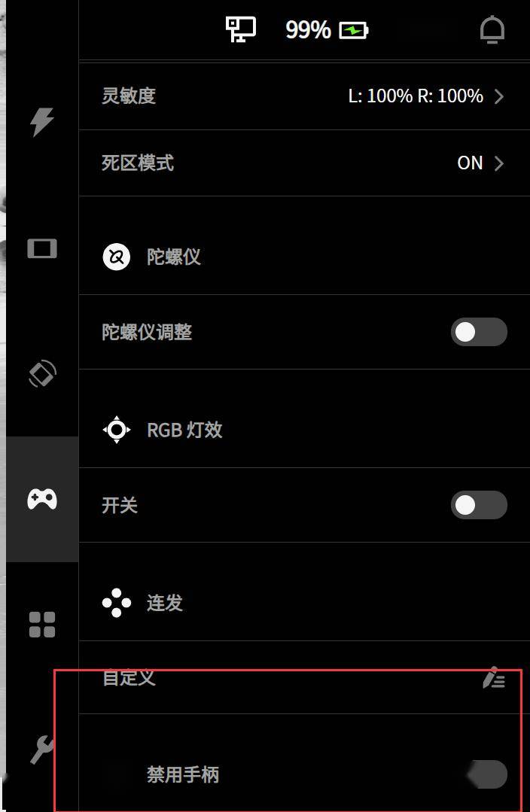This screenshot has width=530, height=812.
Task: Expand the 灵敏度 chevron arrow
Action: pyautogui.click(x=499, y=96)
